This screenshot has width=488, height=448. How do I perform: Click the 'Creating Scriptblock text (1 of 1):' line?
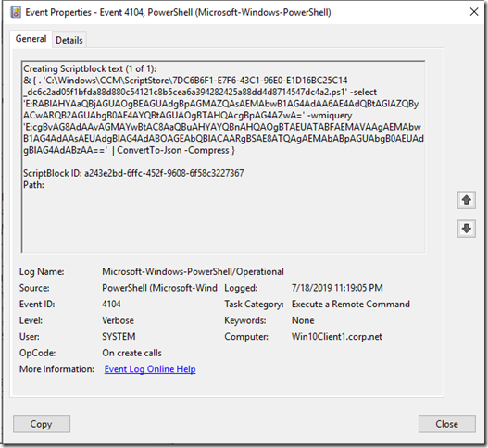click(x=90, y=68)
